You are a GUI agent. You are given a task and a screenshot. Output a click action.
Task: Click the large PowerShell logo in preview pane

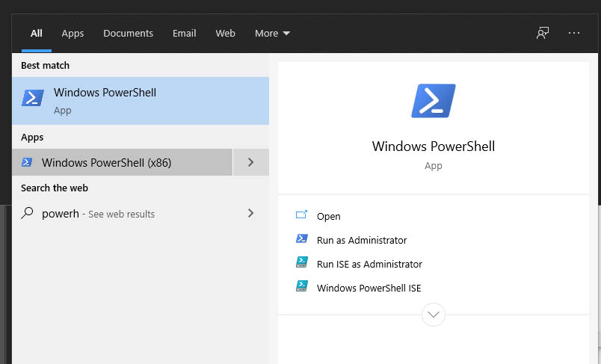(433, 101)
